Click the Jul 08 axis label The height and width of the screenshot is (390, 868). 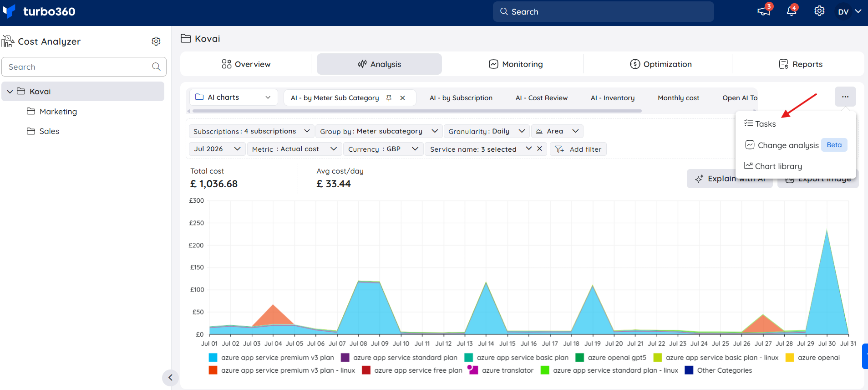pos(358,344)
